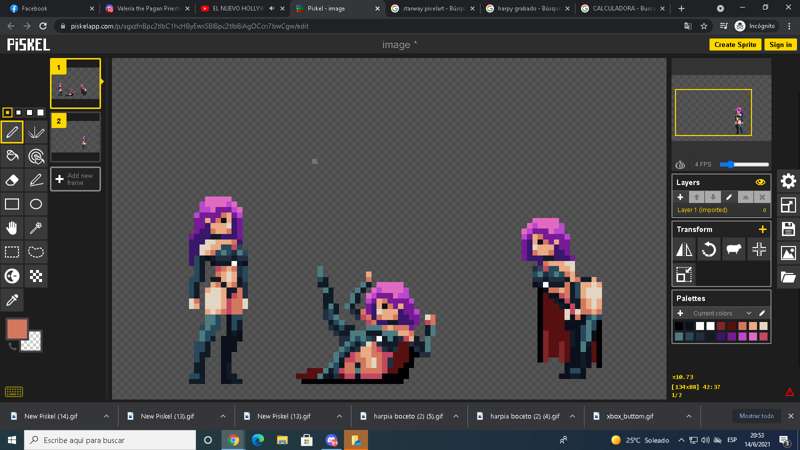Select the Stroke line tool
800x450 pixels.
click(x=36, y=180)
